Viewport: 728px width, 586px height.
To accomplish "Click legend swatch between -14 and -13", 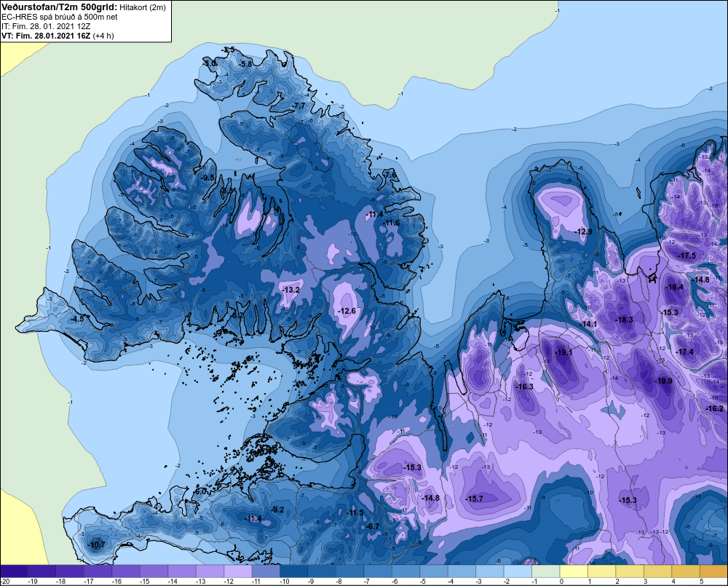I will (182, 571).
